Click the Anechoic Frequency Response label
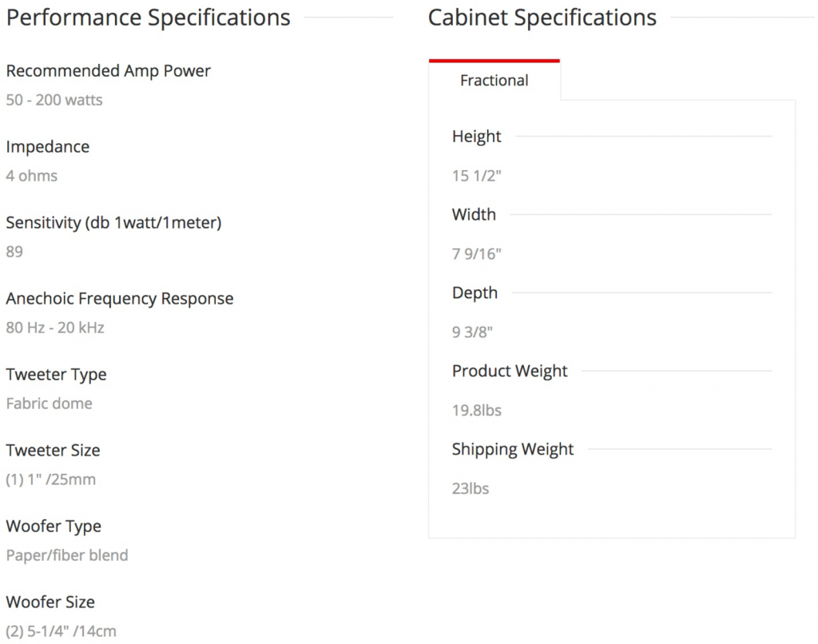 click(120, 299)
